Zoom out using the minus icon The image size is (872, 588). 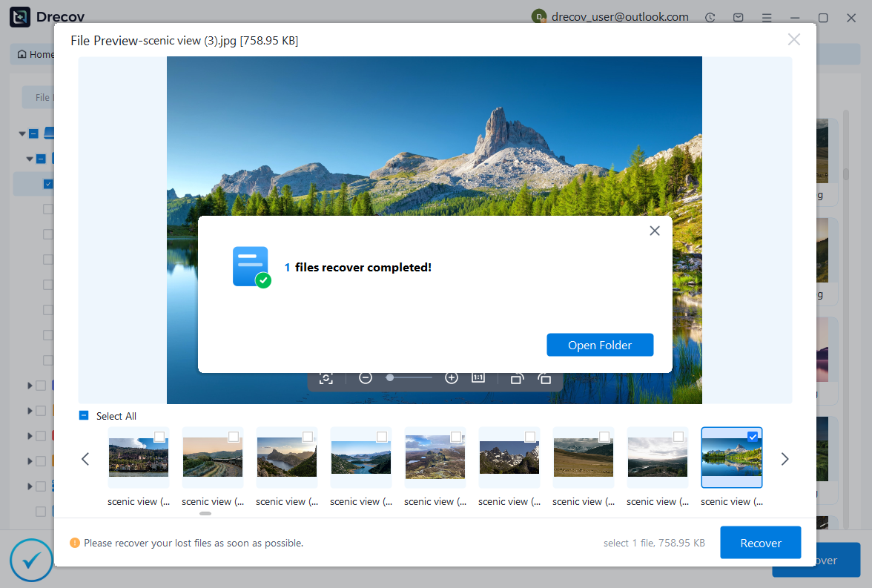(366, 378)
